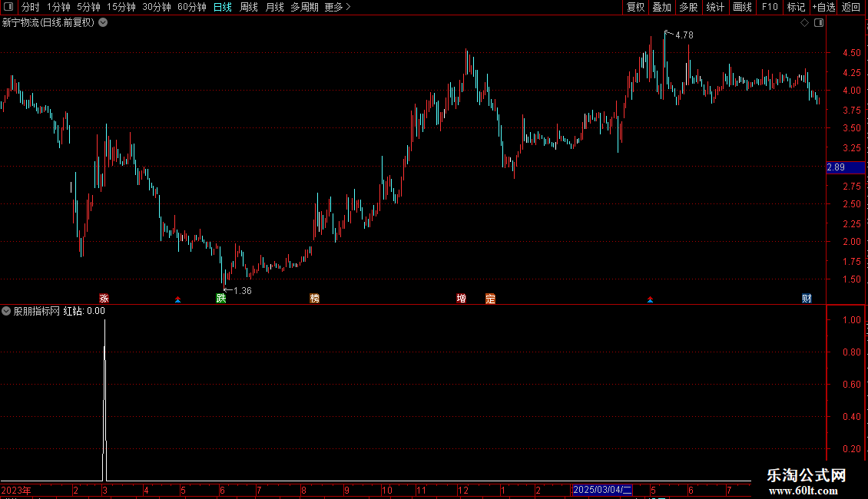Click the green 跌 event marker

pos(221,299)
